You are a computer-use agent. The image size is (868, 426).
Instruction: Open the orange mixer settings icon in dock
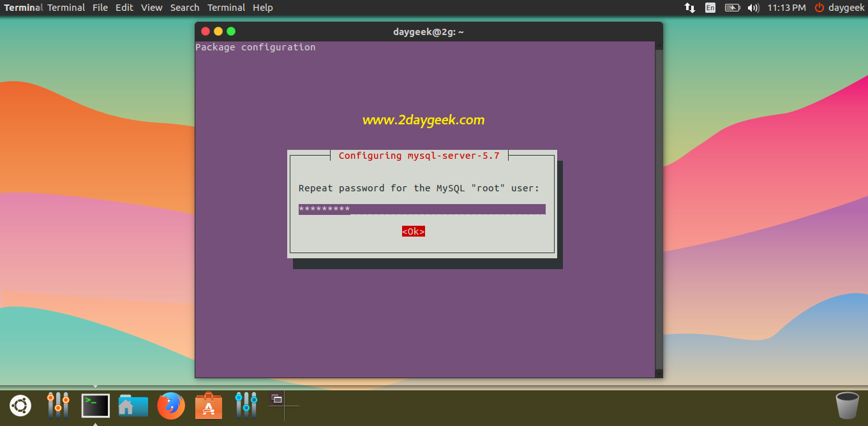click(x=58, y=406)
